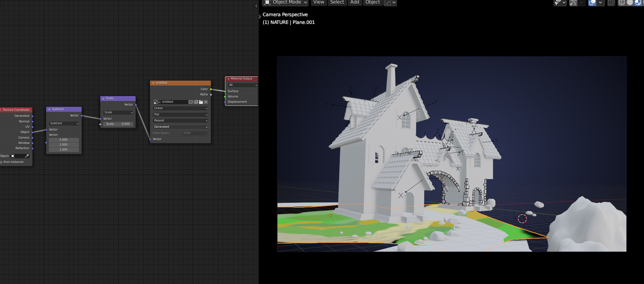Toggle the viewport gizmo display button
This screenshot has height=284, width=644.
pyautogui.click(x=573, y=2)
